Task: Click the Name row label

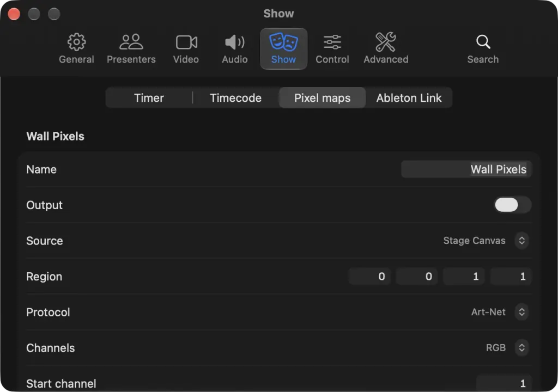Action: (41, 169)
